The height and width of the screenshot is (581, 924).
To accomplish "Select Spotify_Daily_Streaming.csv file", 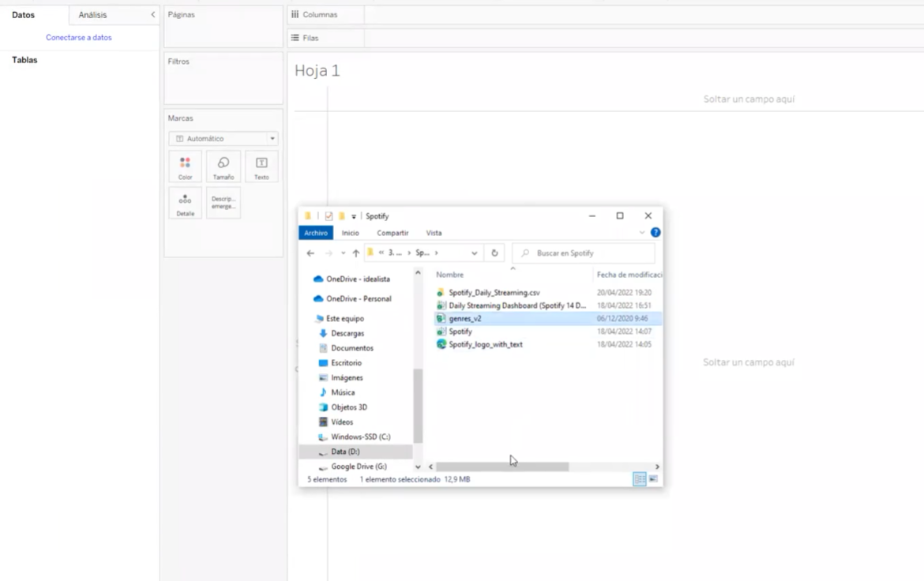I will point(494,292).
